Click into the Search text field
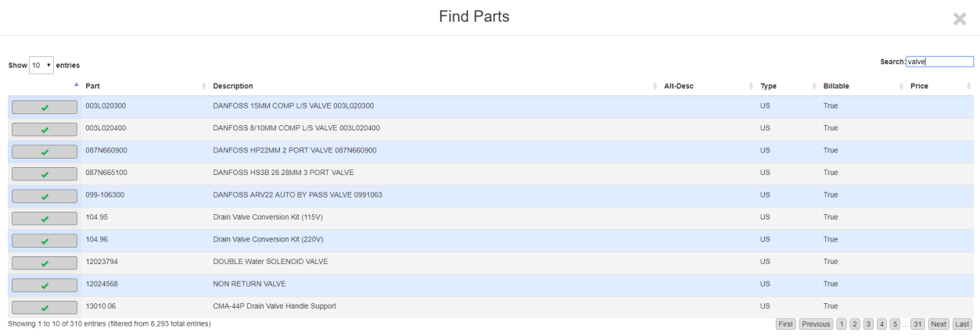The width and height of the screenshot is (980, 336). point(939,62)
